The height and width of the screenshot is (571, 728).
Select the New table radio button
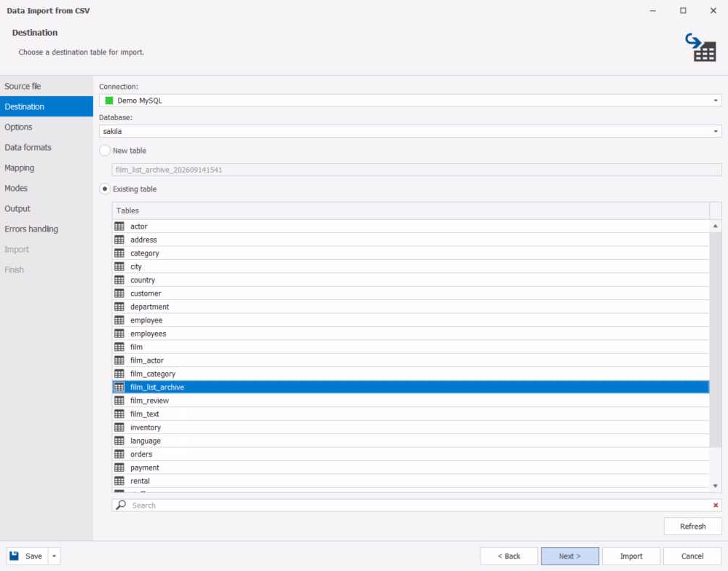(x=105, y=151)
